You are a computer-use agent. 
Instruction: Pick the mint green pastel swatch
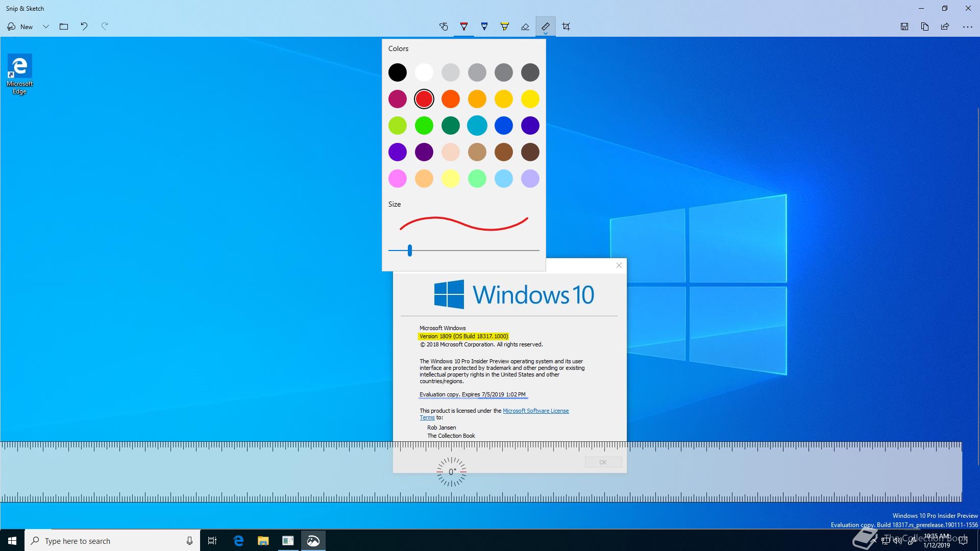(477, 179)
